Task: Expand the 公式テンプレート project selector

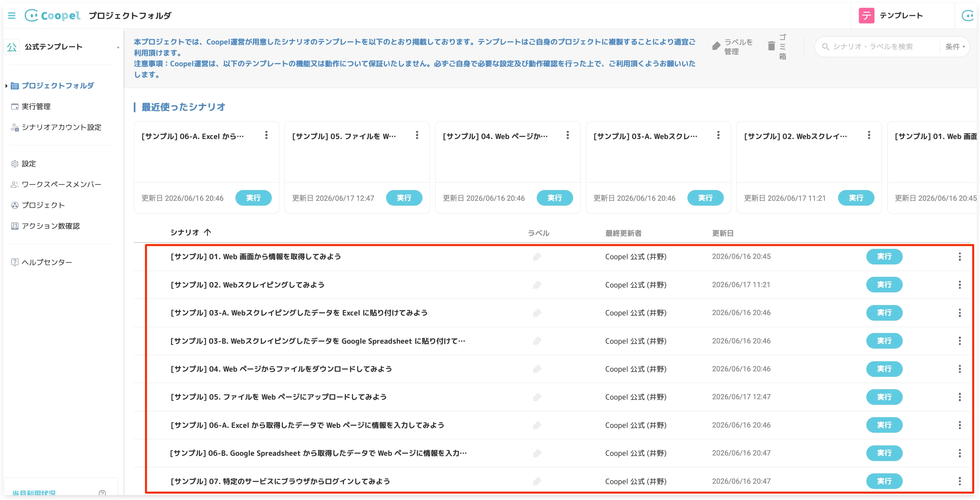Action: tap(118, 47)
